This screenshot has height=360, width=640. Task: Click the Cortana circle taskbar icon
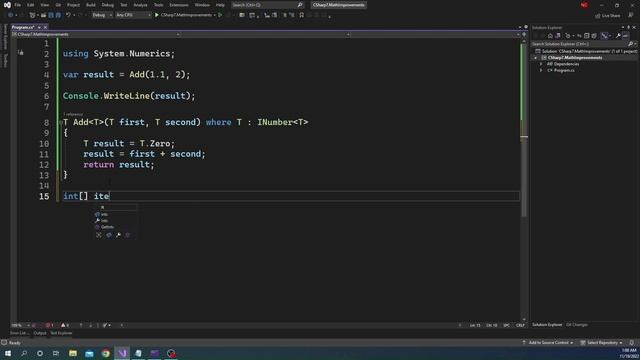(40, 353)
